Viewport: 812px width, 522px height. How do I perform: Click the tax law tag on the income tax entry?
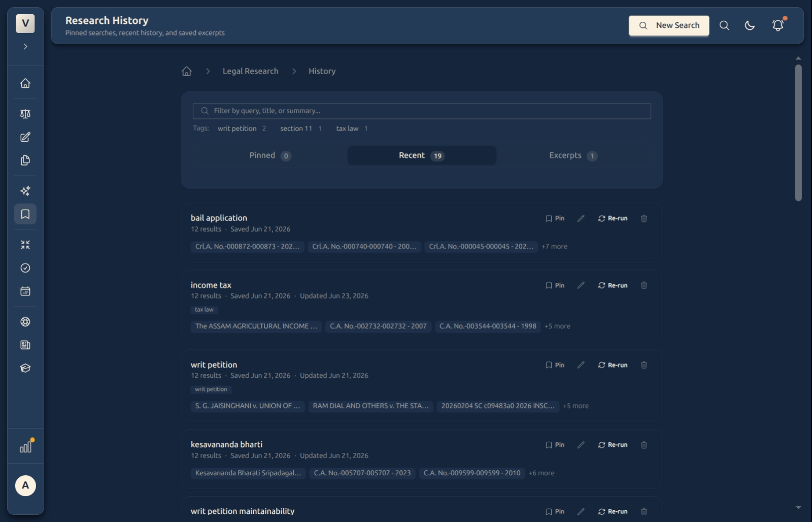point(204,310)
